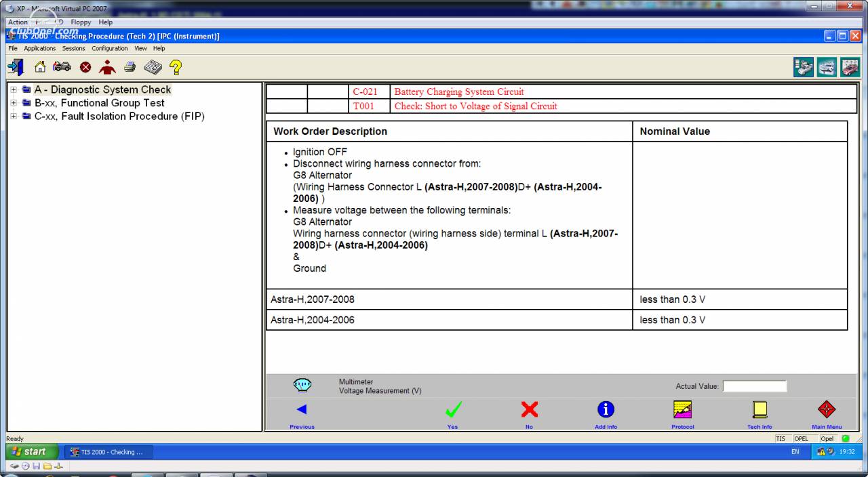Screen dimensions: 868x477
Task: Click the red car icon at top right
Action: click(x=850, y=67)
